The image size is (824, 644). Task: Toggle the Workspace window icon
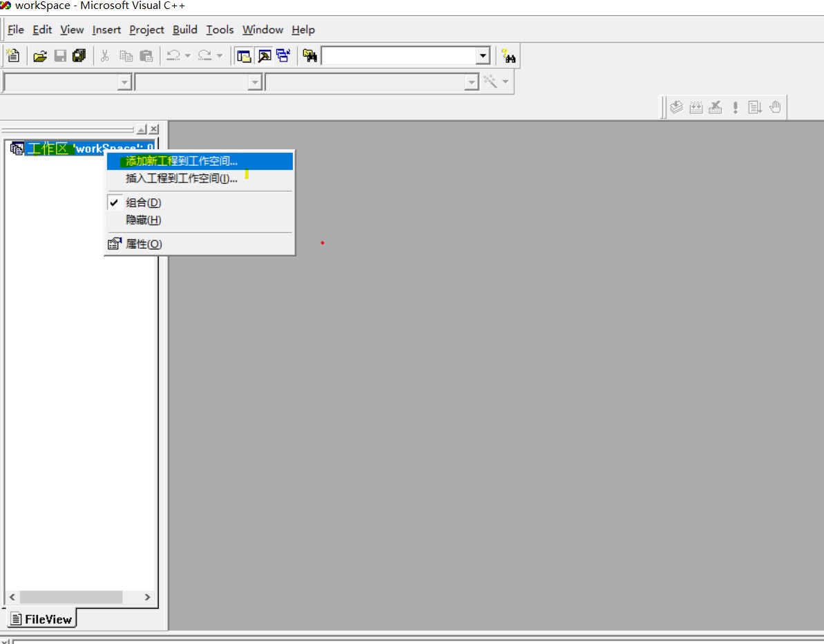(244, 56)
